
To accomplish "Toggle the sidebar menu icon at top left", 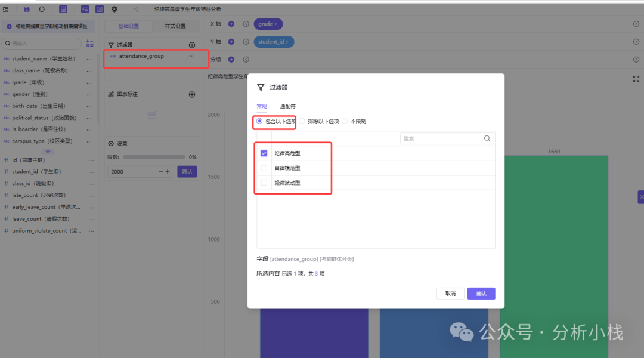I will tap(5, 9).
